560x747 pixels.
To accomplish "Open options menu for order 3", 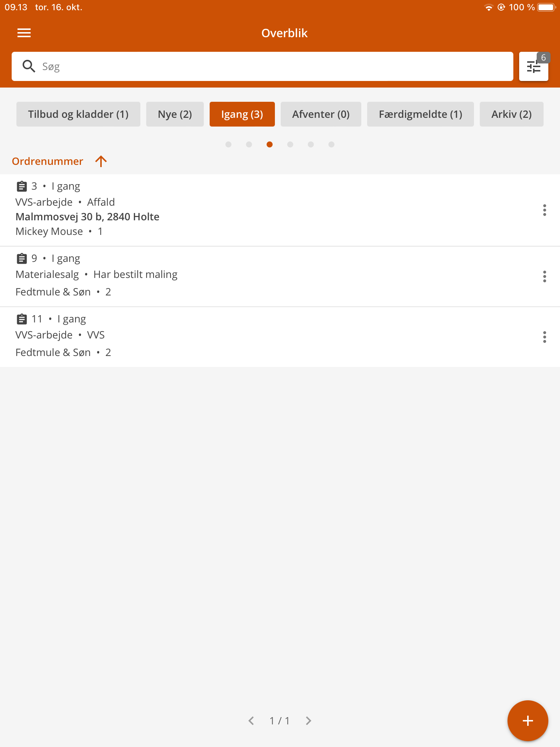I will [544, 210].
